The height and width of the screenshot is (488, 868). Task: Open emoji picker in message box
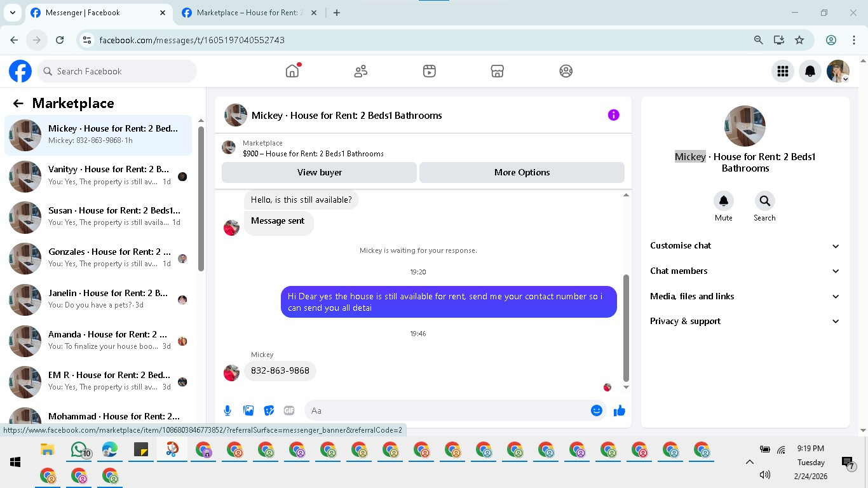[597, 410]
